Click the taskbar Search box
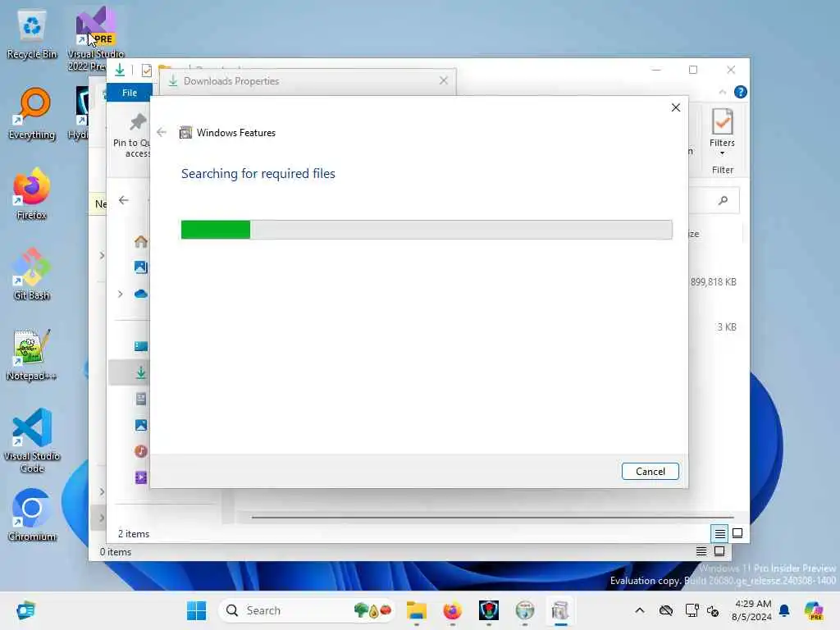 click(307, 610)
